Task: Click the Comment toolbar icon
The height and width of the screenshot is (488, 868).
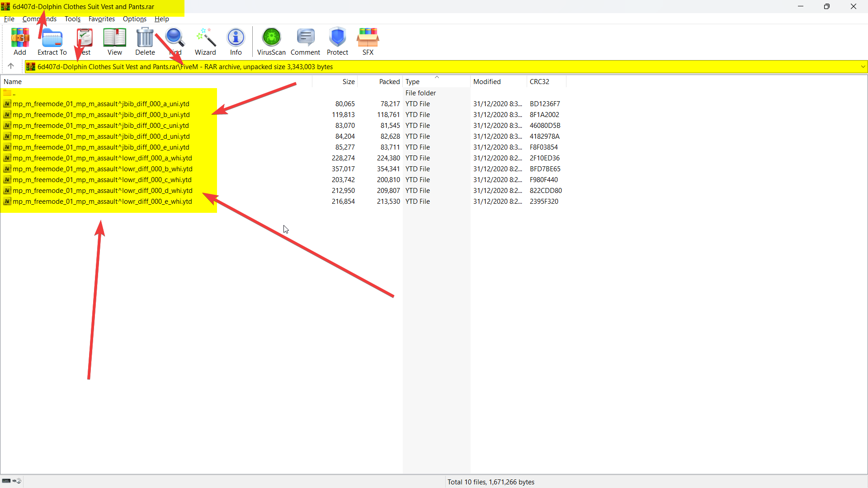Action: (x=305, y=41)
